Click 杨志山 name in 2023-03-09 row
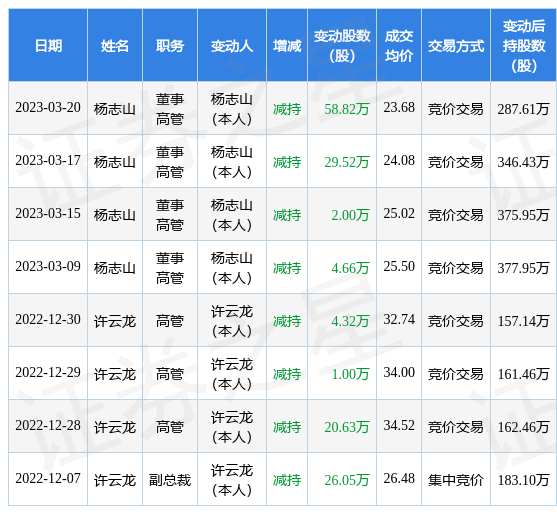 point(114,268)
